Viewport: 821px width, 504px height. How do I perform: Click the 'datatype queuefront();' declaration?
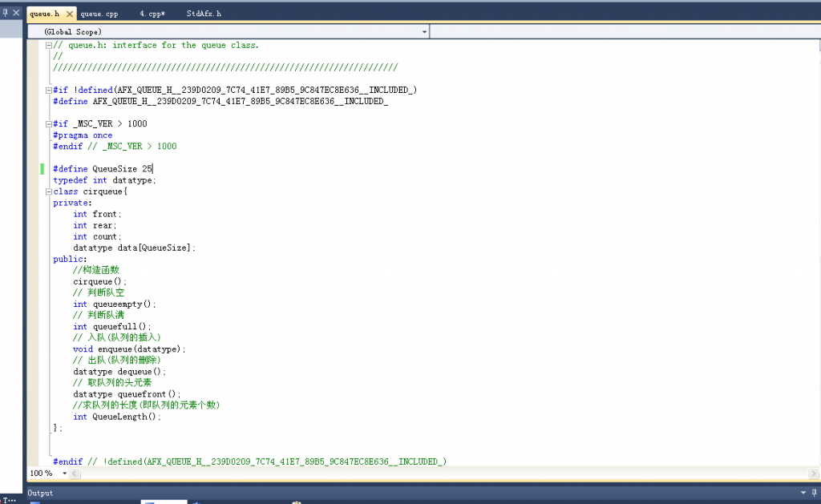(127, 394)
